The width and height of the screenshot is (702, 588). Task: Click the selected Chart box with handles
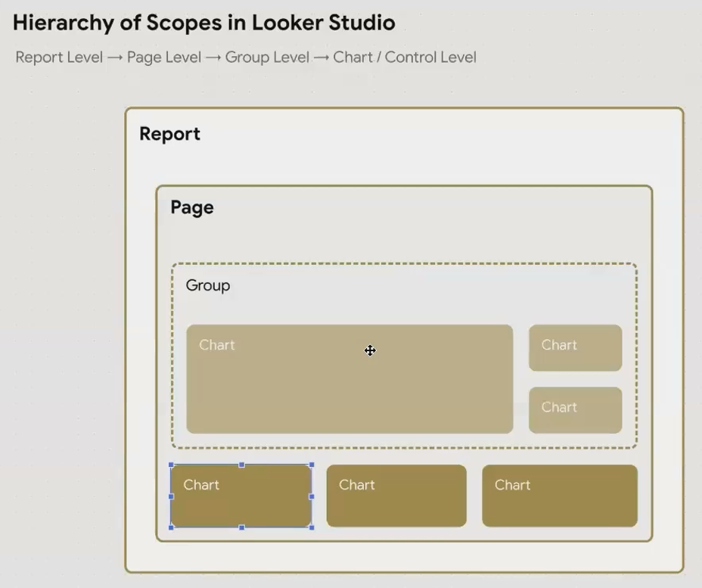click(241, 496)
